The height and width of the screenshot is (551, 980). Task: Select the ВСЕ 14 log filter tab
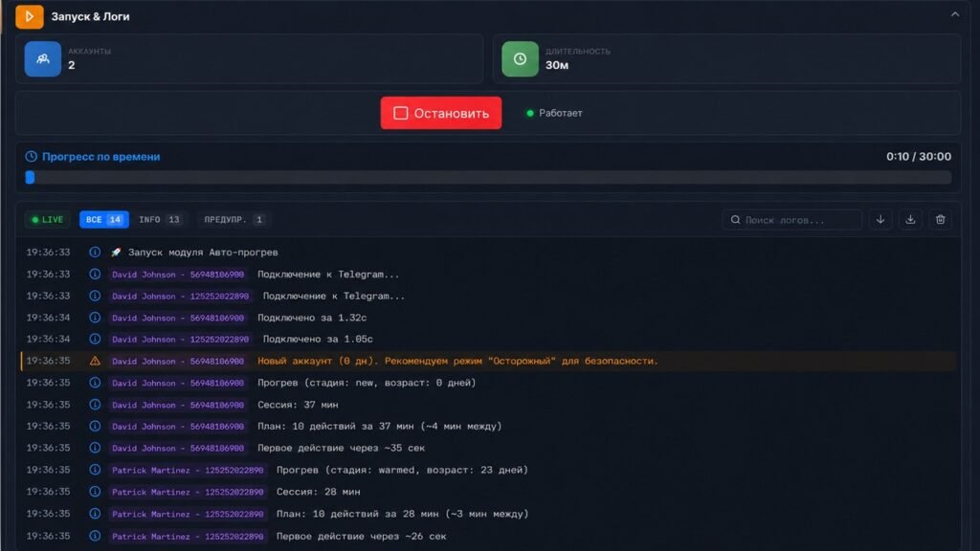pyautogui.click(x=103, y=219)
